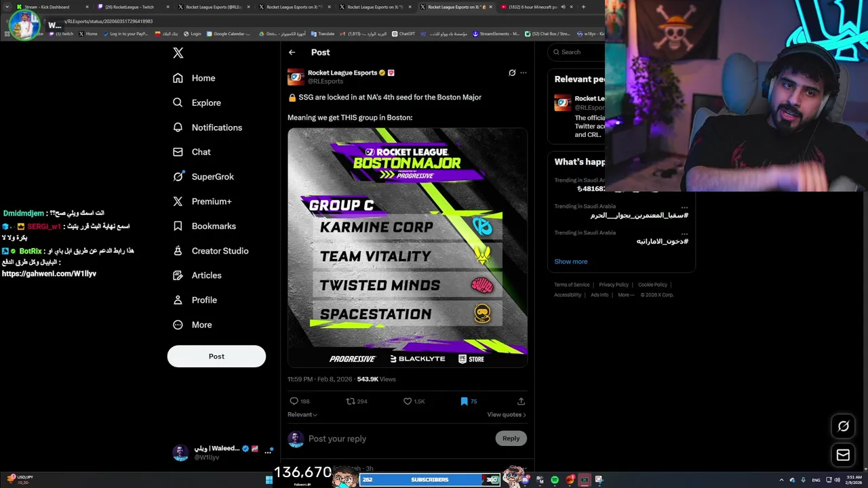
Task: Click the Post your reply field
Action: 400,439
